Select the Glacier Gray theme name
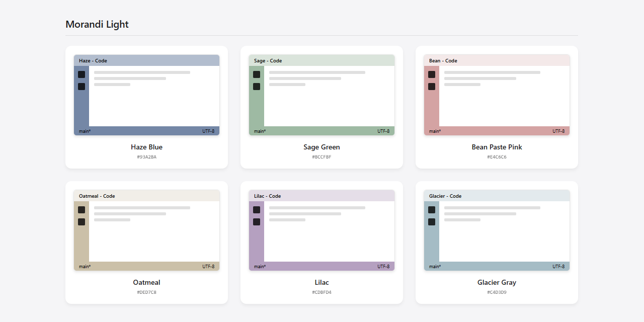This screenshot has width=644, height=322. 497,283
